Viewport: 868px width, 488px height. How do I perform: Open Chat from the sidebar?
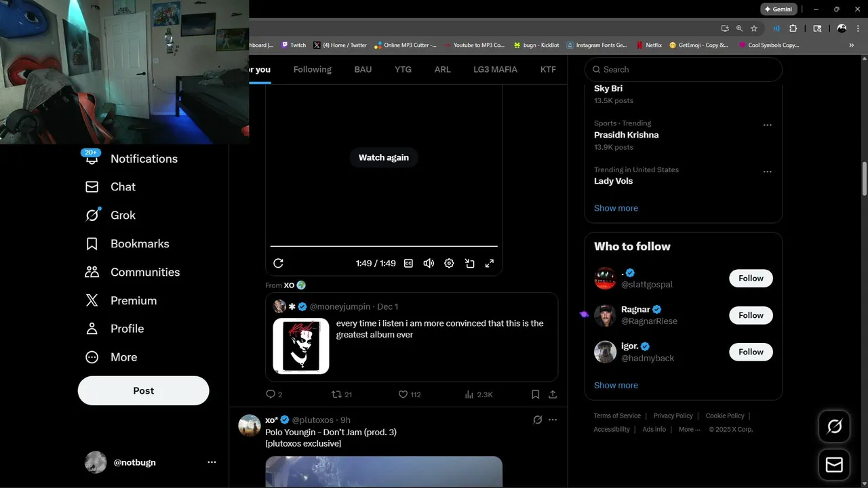110,187
